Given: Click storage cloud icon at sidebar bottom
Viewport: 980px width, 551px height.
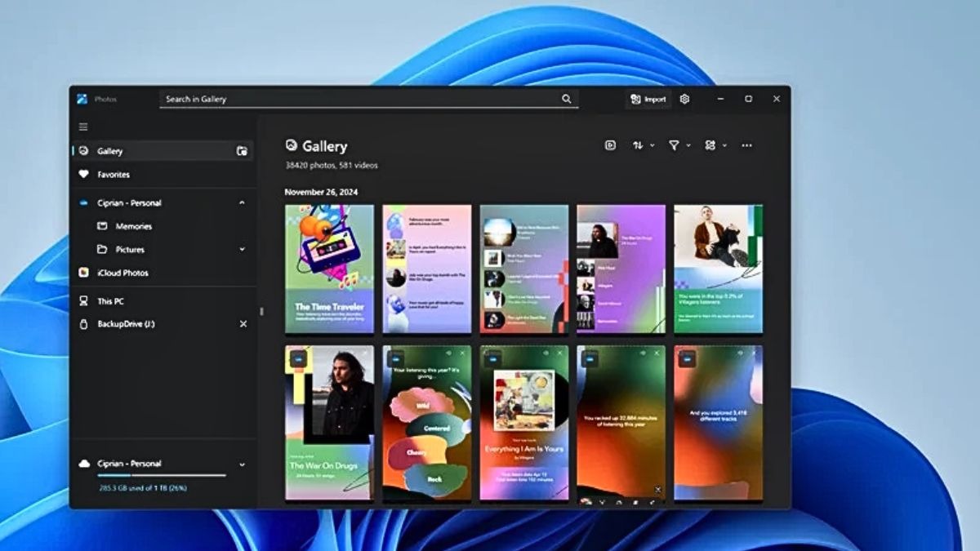Looking at the screenshot, I should coord(83,464).
